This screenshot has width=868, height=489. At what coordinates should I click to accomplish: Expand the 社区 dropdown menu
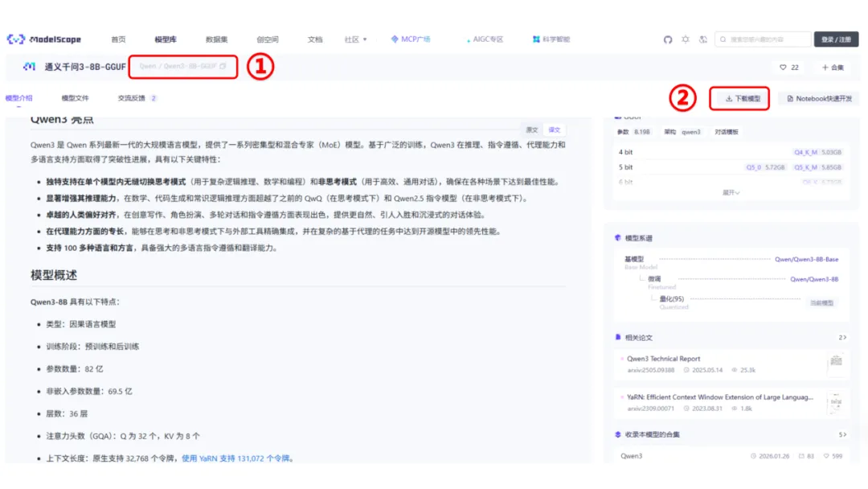point(355,39)
